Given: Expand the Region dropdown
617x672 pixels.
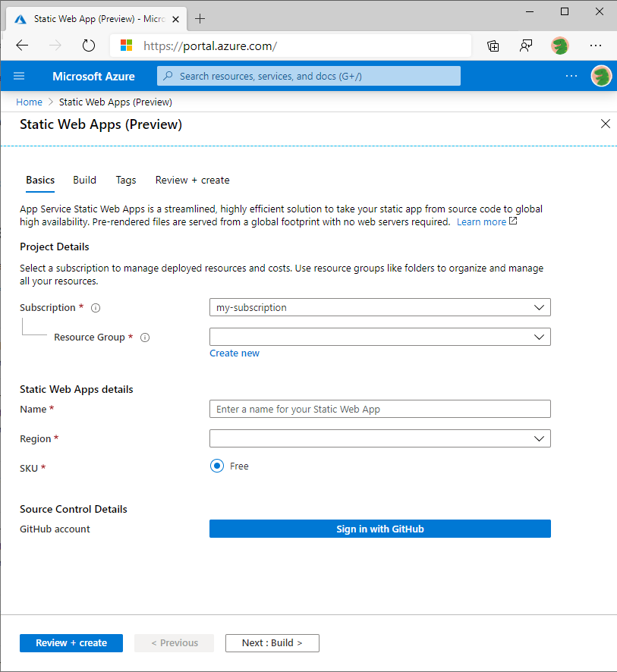Looking at the screenshot, I should click(x=380, y=438).
